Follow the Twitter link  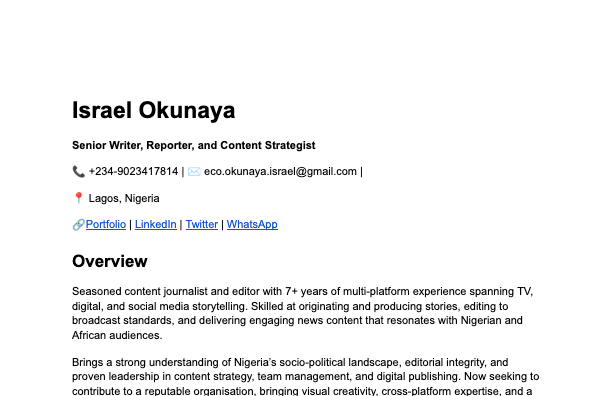202,224
